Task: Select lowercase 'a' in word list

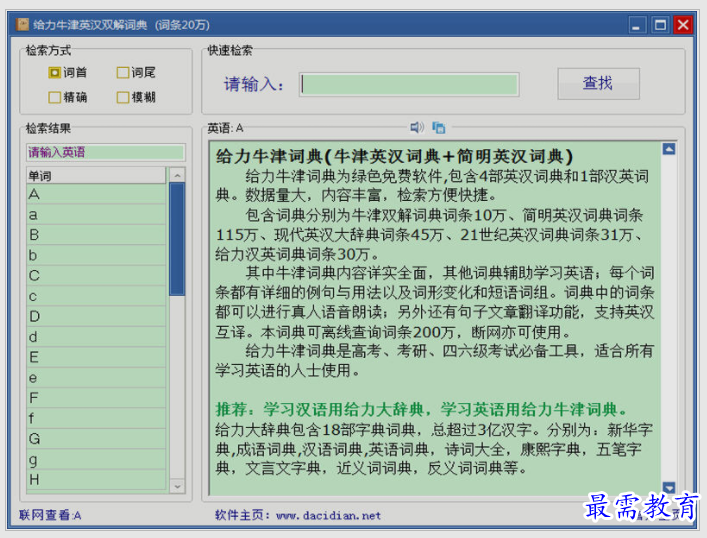Action: [x=96, y=215]
